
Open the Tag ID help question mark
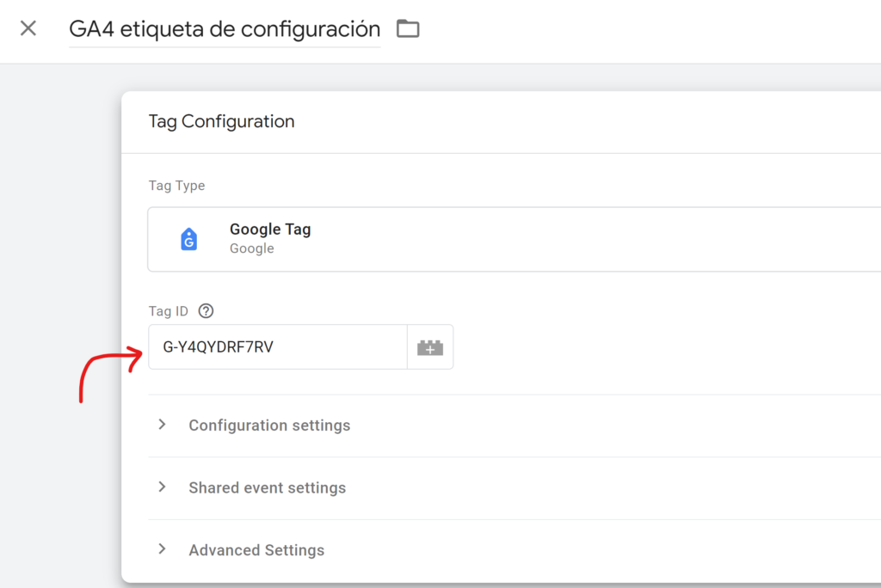[206, 310]
